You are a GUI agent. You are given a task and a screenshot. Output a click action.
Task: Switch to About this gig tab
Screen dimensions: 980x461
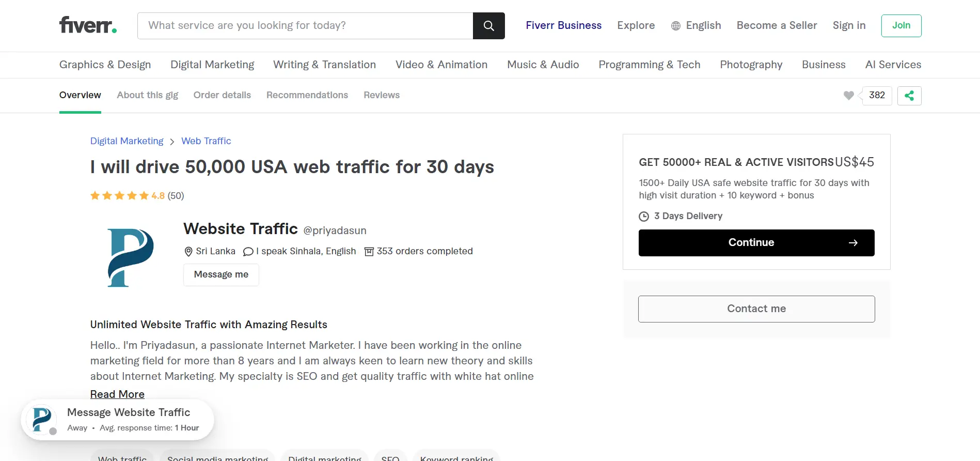pyautogui.click(x=148, y=95)
